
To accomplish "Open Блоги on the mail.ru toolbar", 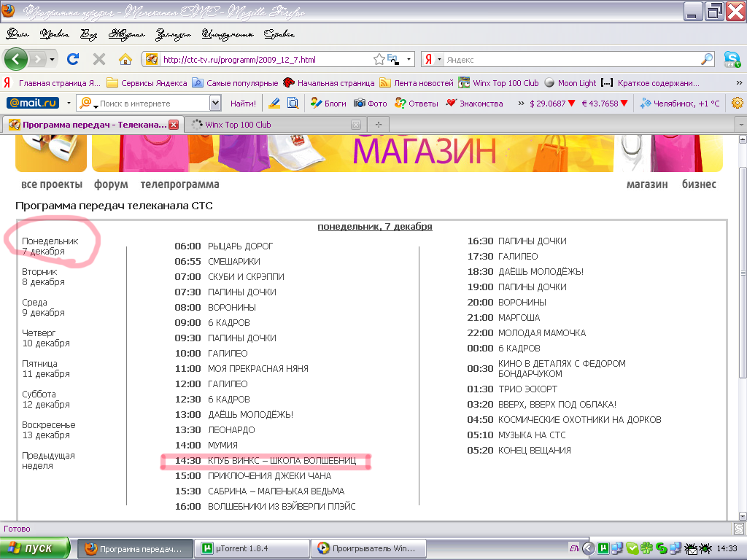I will click(x=328, y=104).
